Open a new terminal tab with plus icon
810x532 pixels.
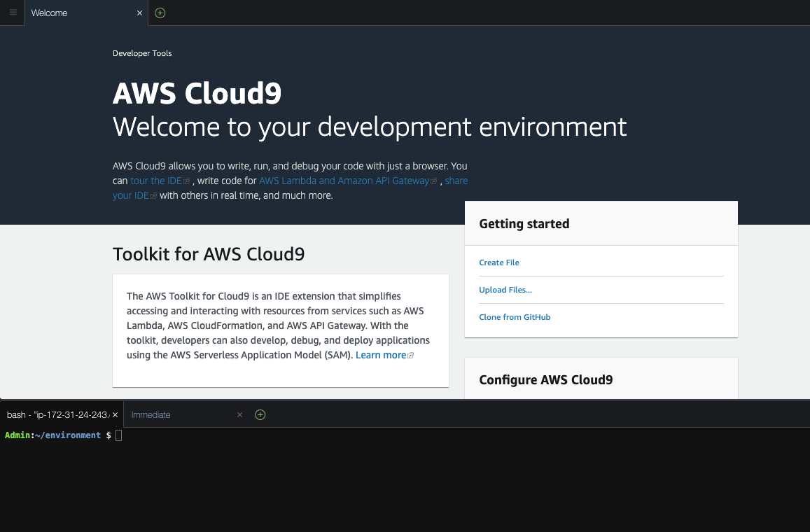[x=260, y=414]
